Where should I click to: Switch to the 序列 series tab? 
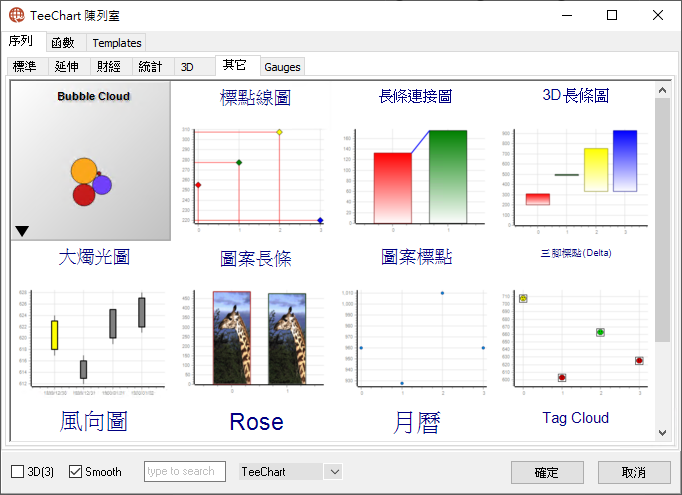23,41
